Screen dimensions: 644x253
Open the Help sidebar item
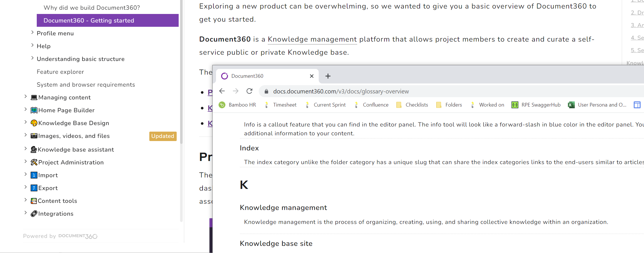(x=44, y=46)
